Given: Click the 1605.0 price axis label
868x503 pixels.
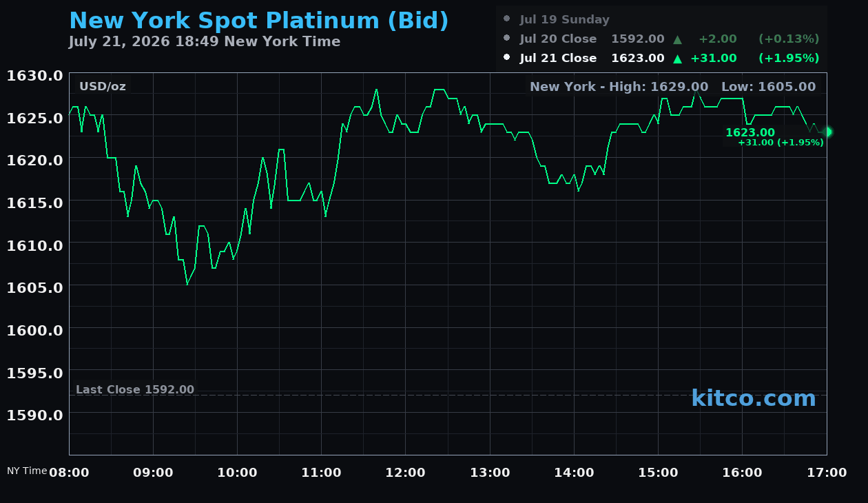Looking at the screenshot, I should (34, 287).
